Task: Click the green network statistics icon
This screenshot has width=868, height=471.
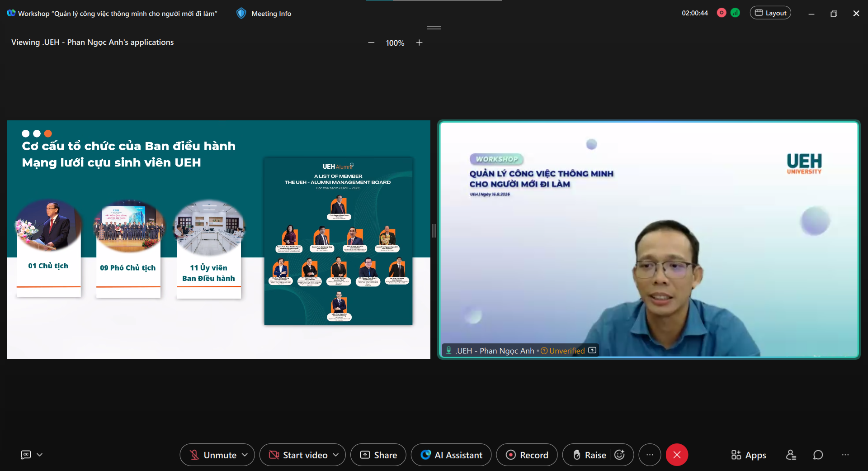Action: (x=736, y=13)
